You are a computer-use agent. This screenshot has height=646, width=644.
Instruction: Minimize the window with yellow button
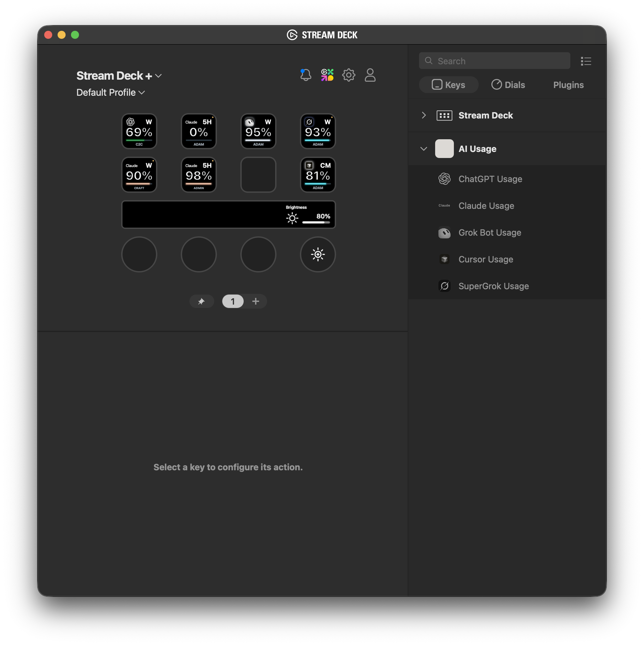(62, 35)
